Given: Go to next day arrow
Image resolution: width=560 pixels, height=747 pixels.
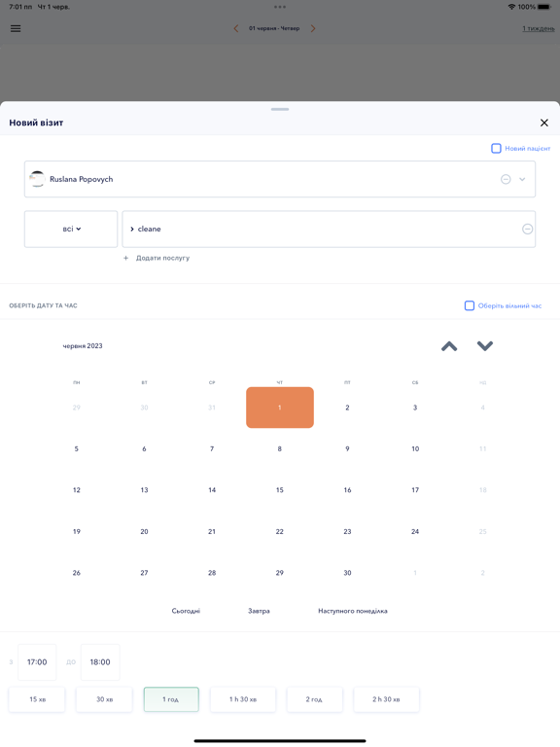Looking at the screenshot, I should coord(313,28).
